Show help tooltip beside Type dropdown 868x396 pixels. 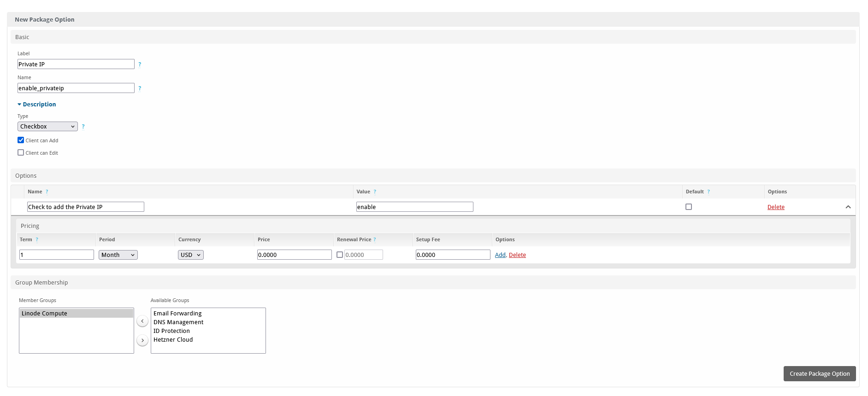click(83, 127)
